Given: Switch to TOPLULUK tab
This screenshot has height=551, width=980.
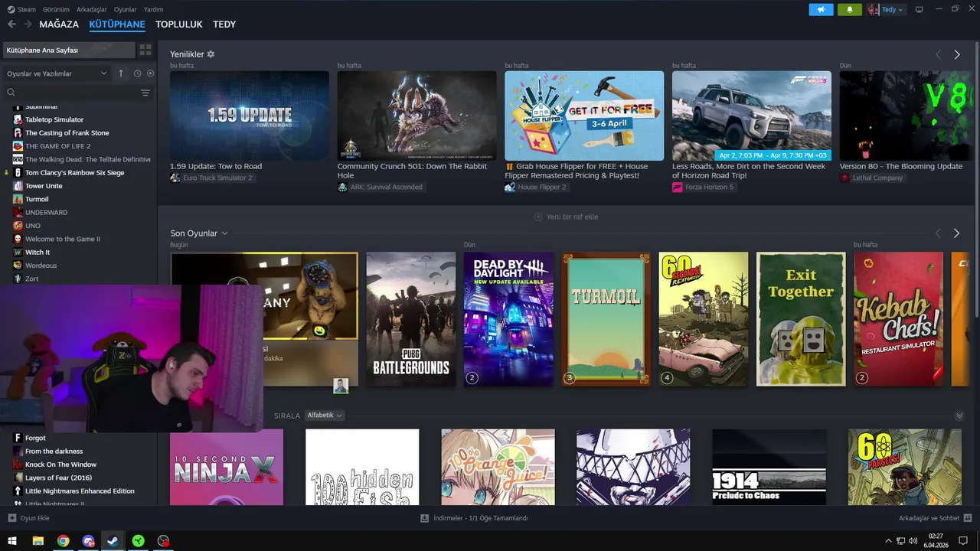Looking at the screenshot, I should tap(179, 24).
